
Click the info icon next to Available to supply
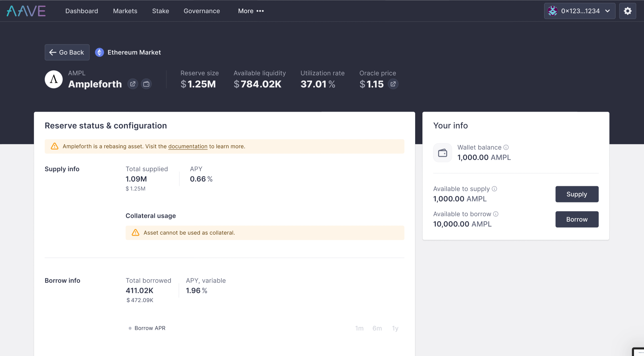click(x=495, y=189)
